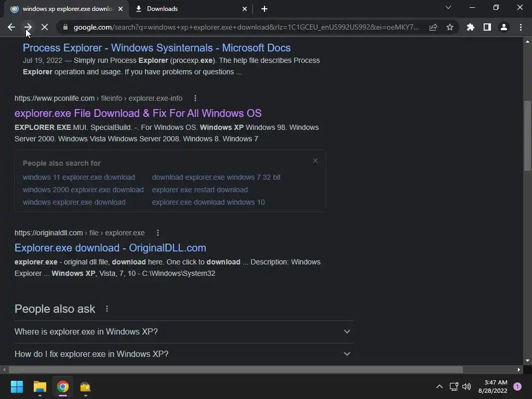Open explorer.exe File Download & Fix link
This screenshot has height=399, width=532.
[x=138, y=113]
